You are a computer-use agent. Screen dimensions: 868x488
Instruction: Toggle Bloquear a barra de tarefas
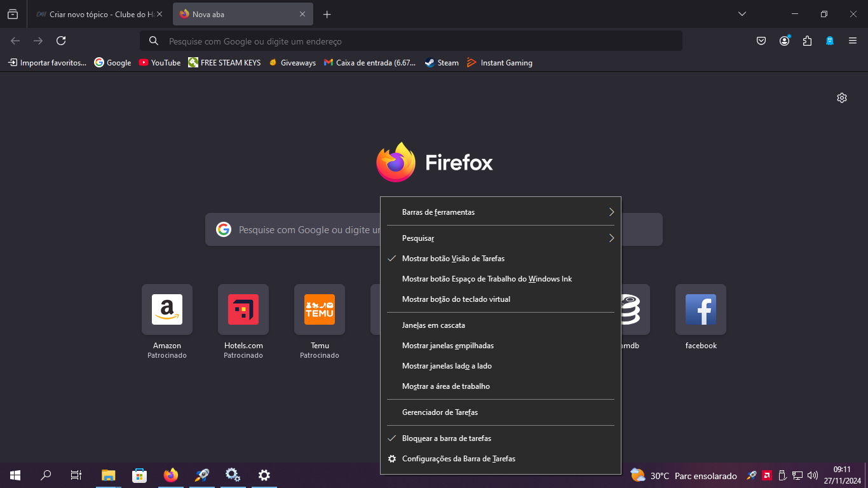(501, 438)
